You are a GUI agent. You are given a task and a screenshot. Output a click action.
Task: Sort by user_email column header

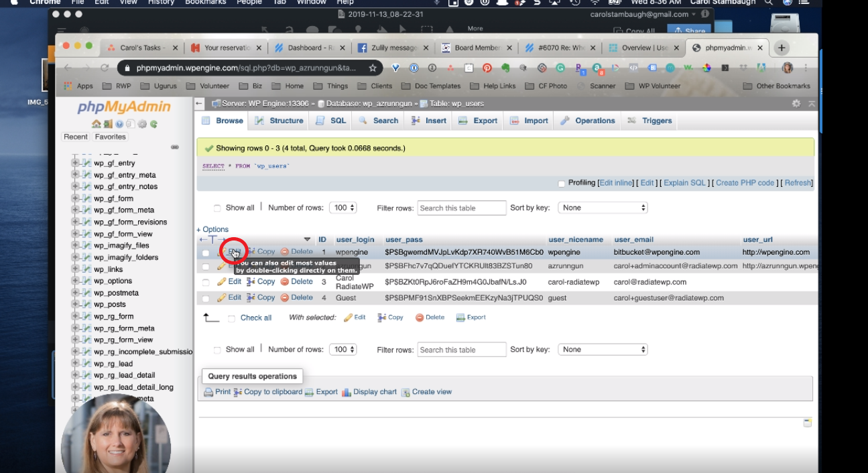click(633, 240)
